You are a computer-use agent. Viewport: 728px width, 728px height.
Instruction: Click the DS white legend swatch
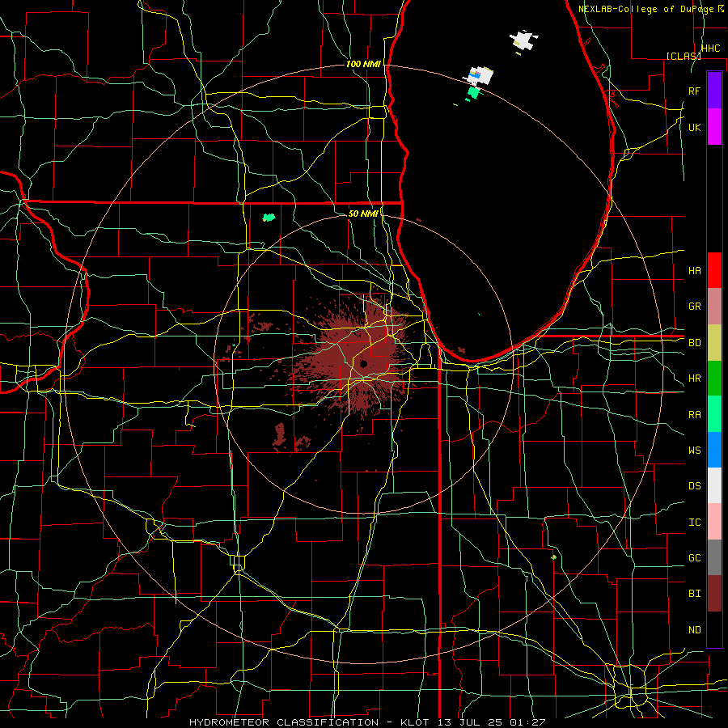coord(714,485)
